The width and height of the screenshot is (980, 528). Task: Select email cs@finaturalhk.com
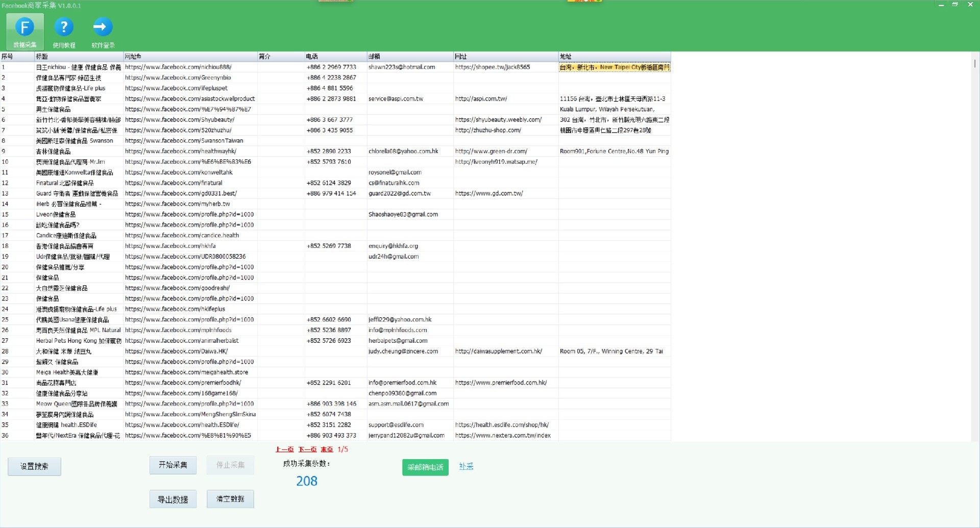pyautogui.click(x=410, y=183)
